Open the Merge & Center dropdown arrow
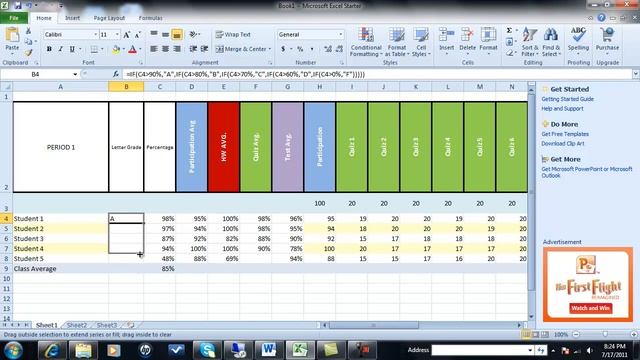Image resolution: width=640 pixels, height=360 pixels. point(270,49)
